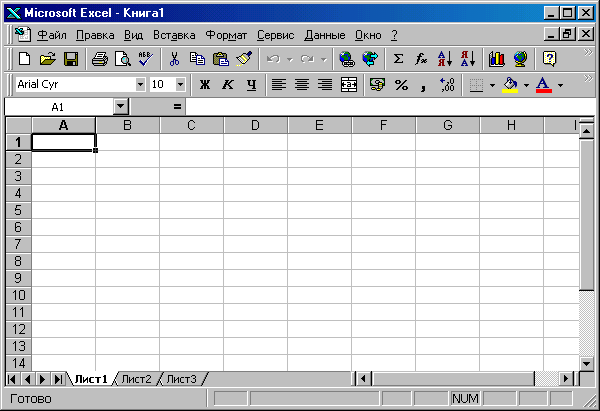The width and height of the screenshot is (600, 411).
Task: Click the Edit Formula equals button
Action: tap(177, 107)
